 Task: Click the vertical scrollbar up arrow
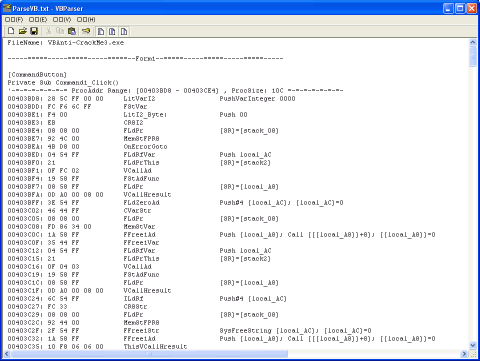pyautogui.click(x=473, y=42)
